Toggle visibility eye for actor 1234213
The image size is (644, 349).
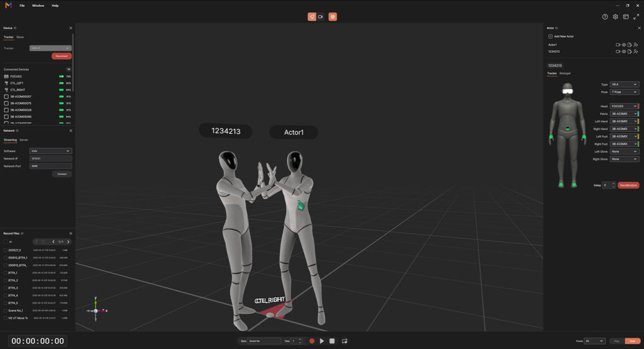click(624, 52)
